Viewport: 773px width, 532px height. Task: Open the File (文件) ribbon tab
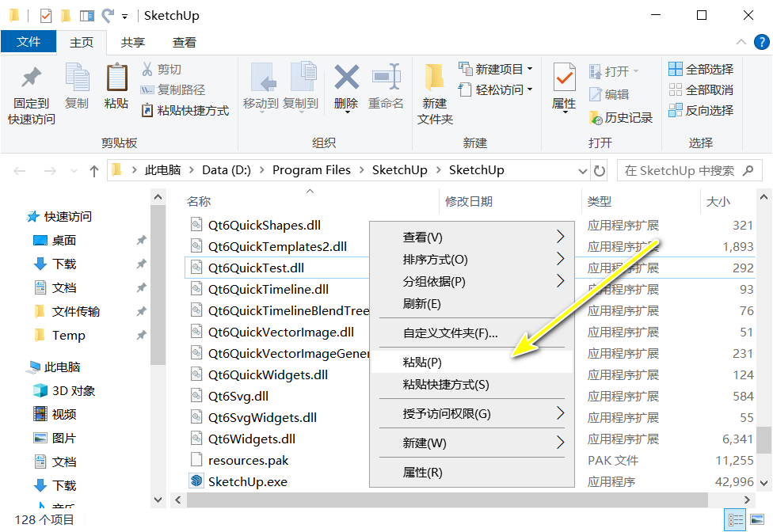click(29, 42)
